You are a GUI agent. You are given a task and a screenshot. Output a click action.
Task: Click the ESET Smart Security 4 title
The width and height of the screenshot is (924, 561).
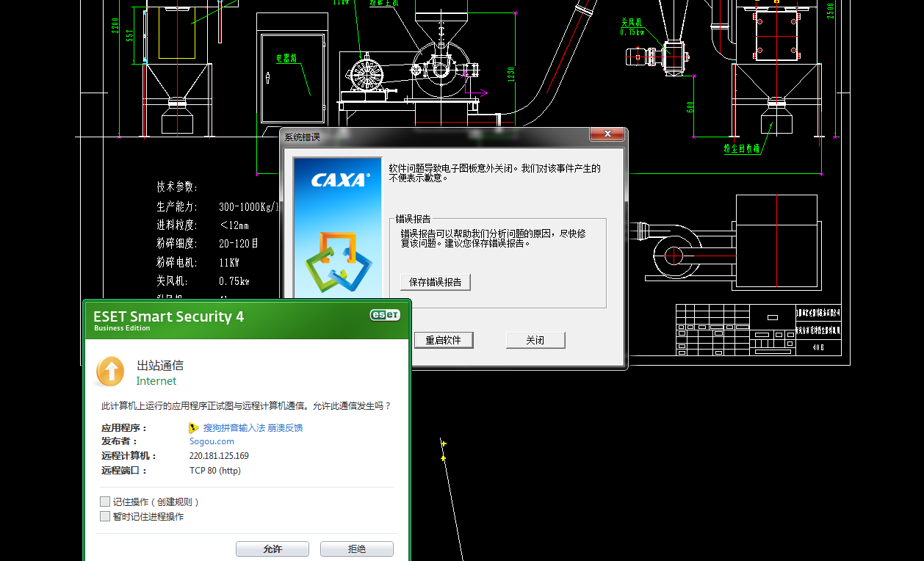(x=168, y=316)
